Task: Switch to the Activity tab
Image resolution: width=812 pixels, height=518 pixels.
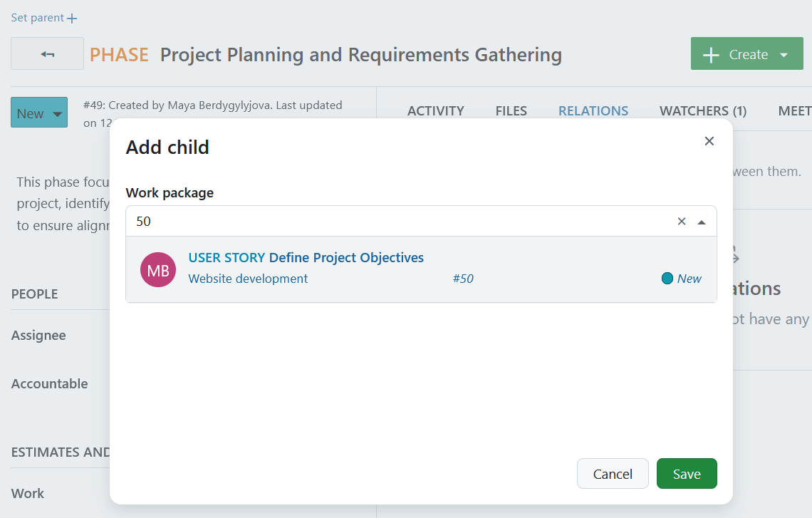Action: pos(435,110)
